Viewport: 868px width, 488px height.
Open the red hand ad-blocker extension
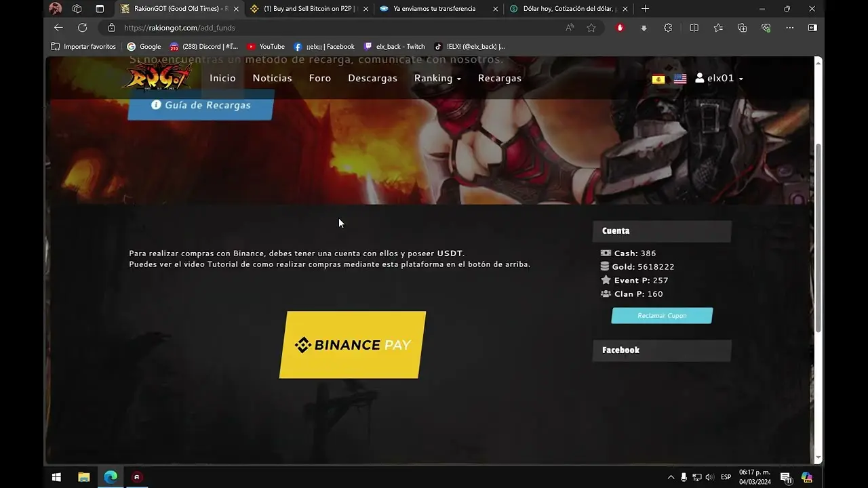(620, 28)
